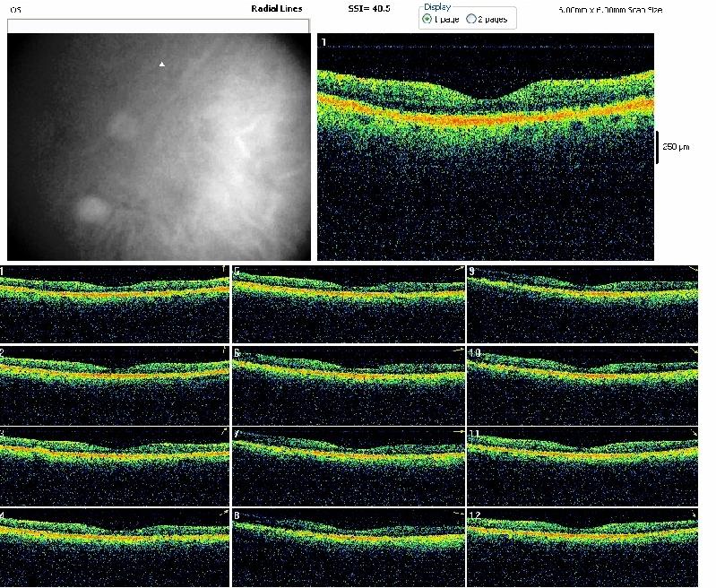Click the direction arrow on scan thumbnail 6
This screenshot has width=716, height=588.
click(x=458, y=350)
